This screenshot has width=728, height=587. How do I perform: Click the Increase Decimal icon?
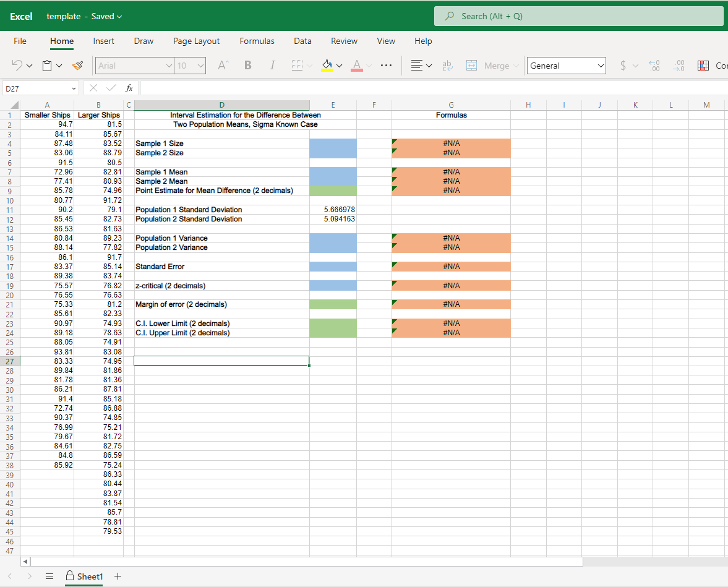[x=654, y=65]
